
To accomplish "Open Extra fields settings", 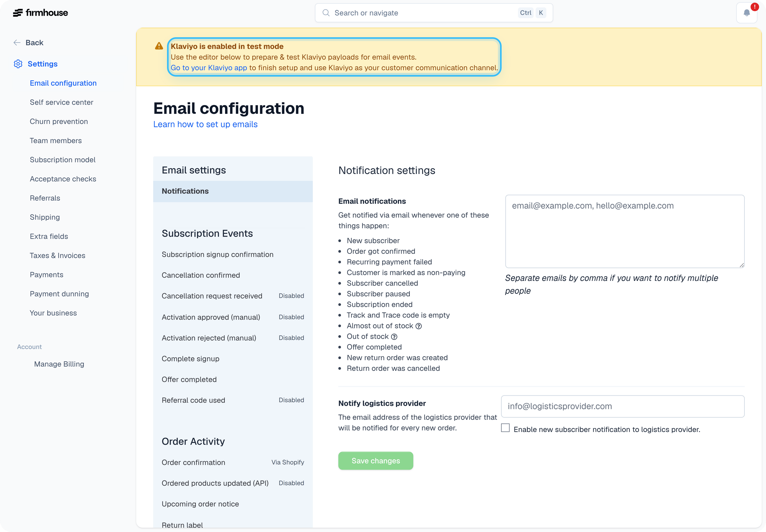I will pos(49,236).
